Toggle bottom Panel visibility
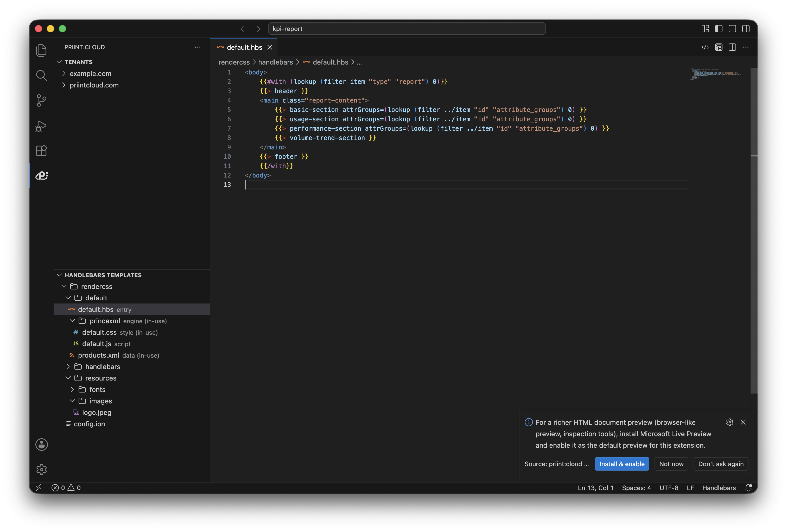Screen dimensions: 787x532 tap(732, 29)
